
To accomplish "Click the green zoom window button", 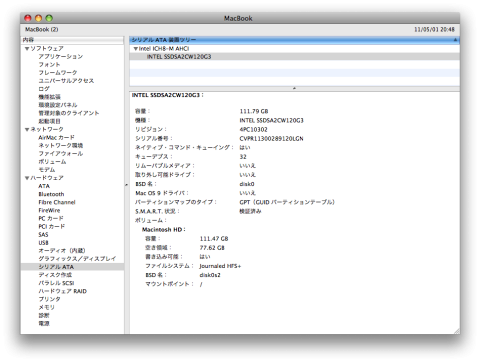I will (x=49, y=18).
